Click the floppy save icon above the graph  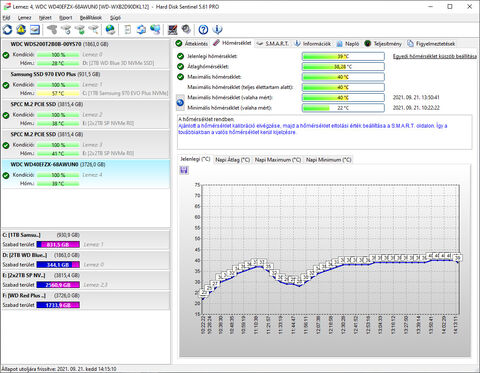(x=184, y=170)
